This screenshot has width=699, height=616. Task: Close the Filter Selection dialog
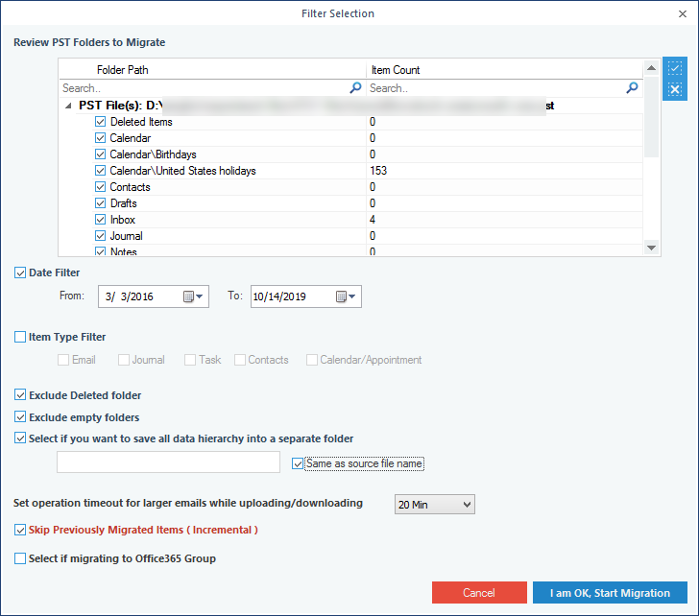point(682,13)
